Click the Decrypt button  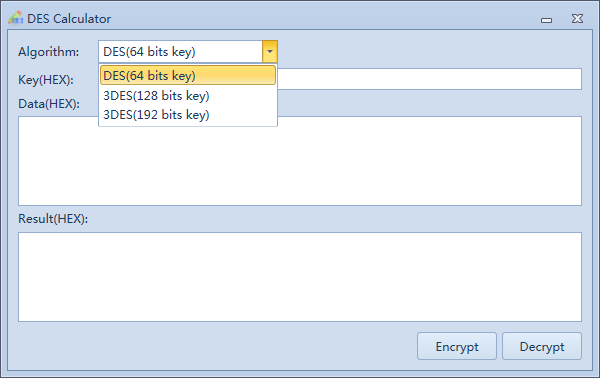pyautogui.click(x=542, y=346)
